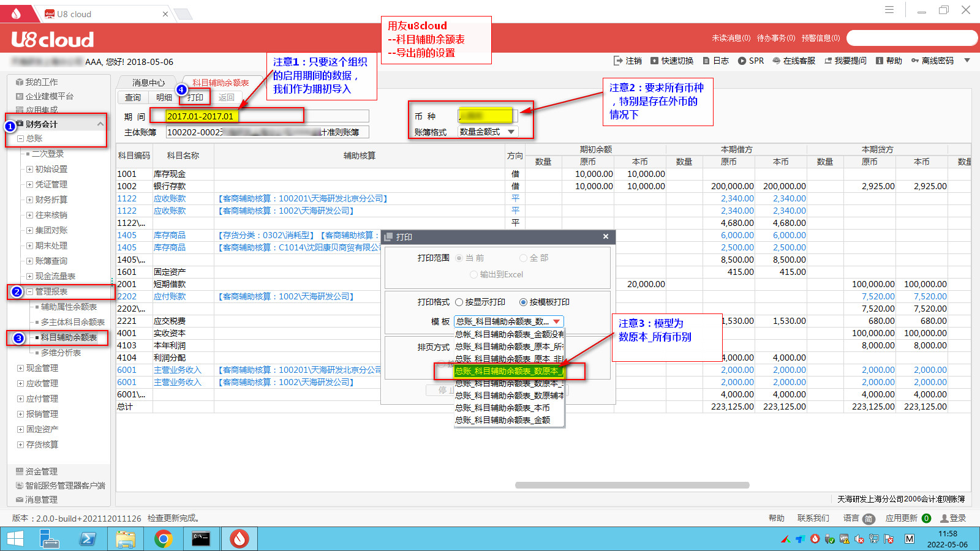Click the 查询 button

(133, 97)
